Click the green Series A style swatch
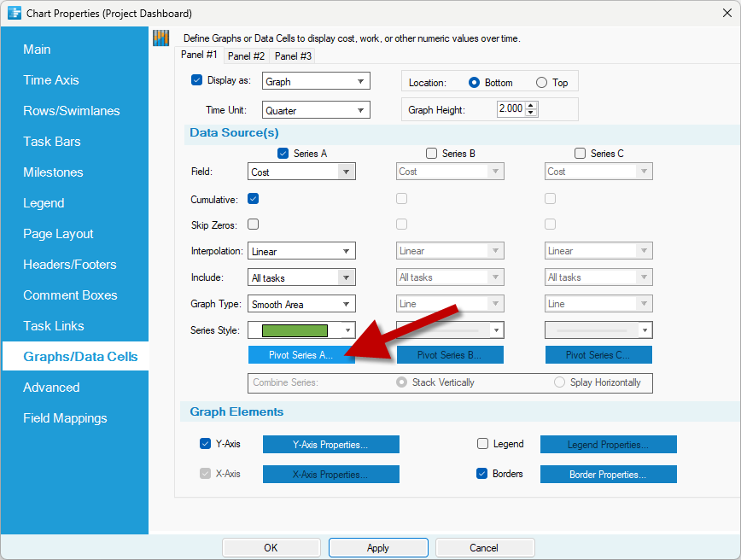 [295, 330]
